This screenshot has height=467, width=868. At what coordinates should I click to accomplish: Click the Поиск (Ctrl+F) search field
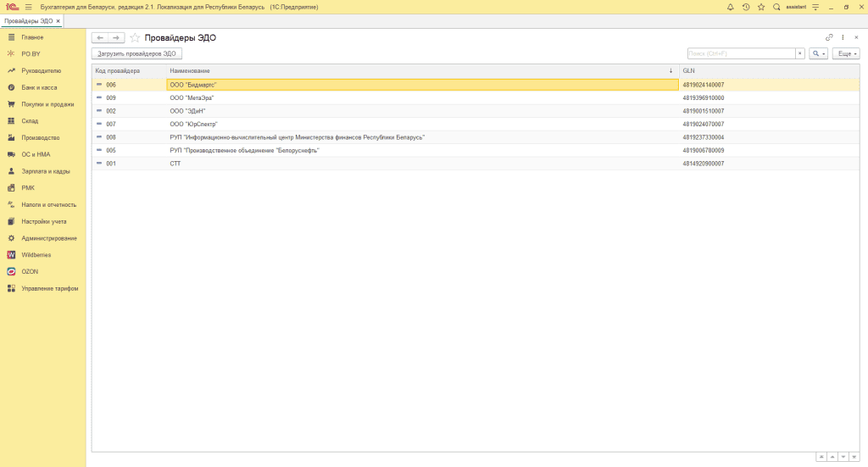(740, 53)
